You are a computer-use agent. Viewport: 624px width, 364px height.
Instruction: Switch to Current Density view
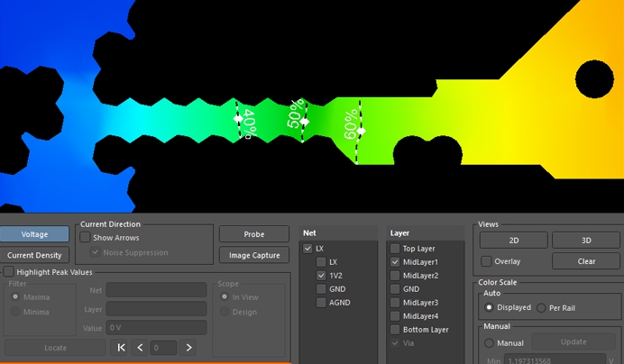(34, 255)
